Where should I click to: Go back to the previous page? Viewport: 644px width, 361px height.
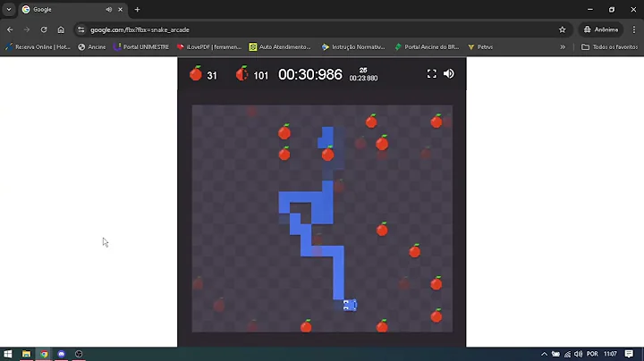pyautogui.click(x=10, y=29)
